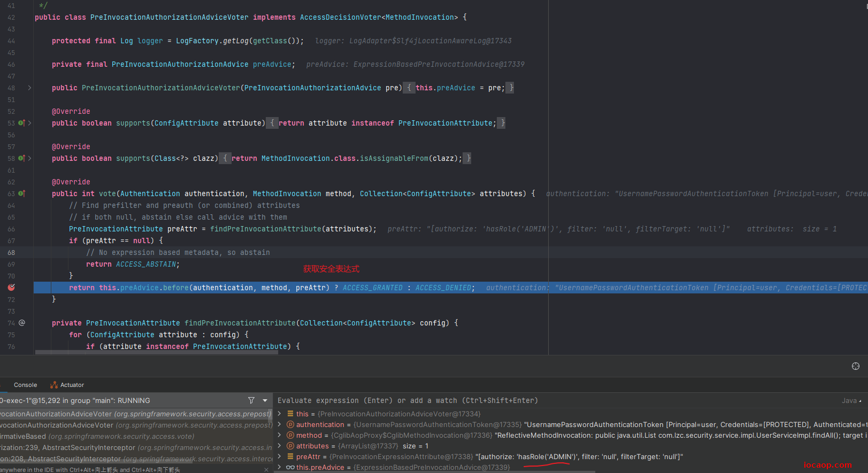Viewport: 868px width, 473px height.
Task: Open the override marker beside the vote method
Action: pos(21,193)
